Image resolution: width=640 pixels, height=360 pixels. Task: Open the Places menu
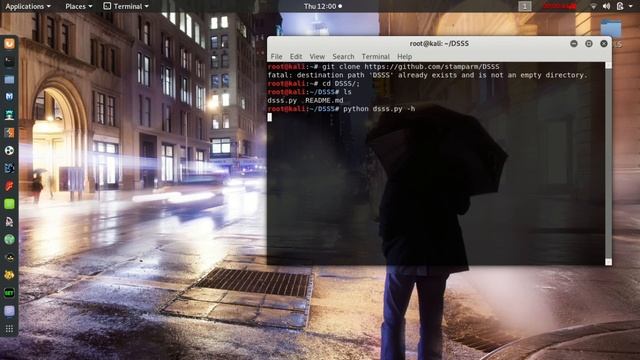79,7
